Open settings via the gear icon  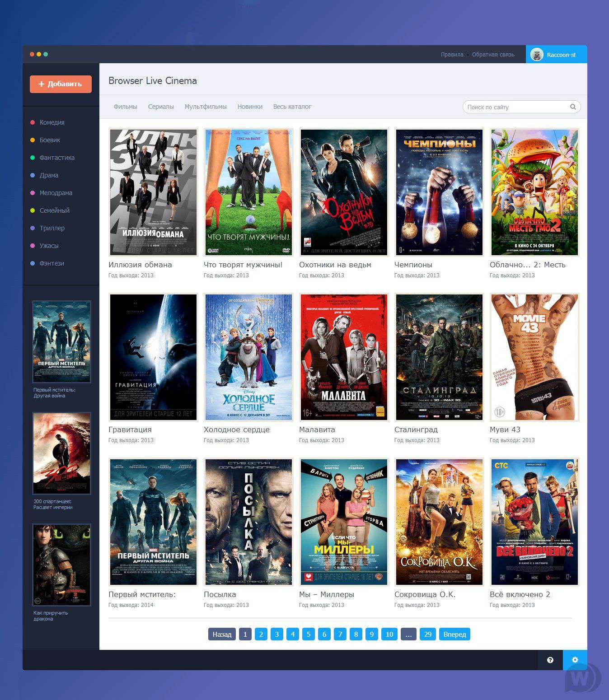pos(575,660)
